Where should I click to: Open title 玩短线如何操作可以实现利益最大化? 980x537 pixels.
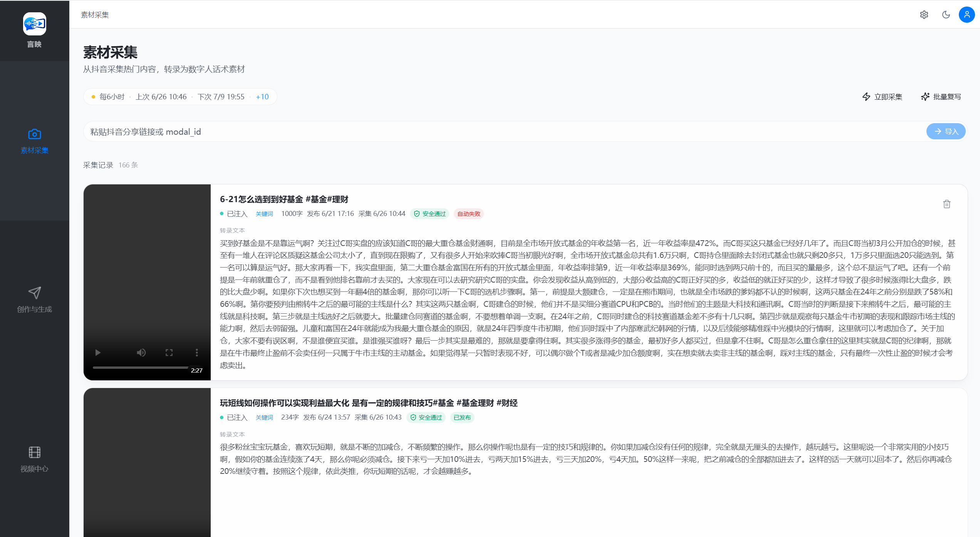[x=369, y=403]
